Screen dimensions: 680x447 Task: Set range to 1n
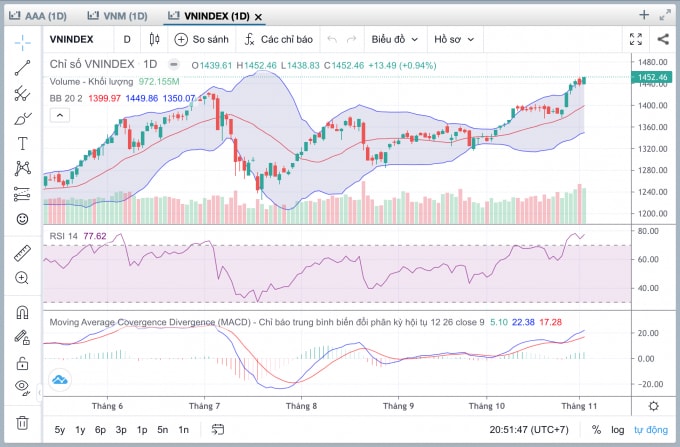pos(183,430)
